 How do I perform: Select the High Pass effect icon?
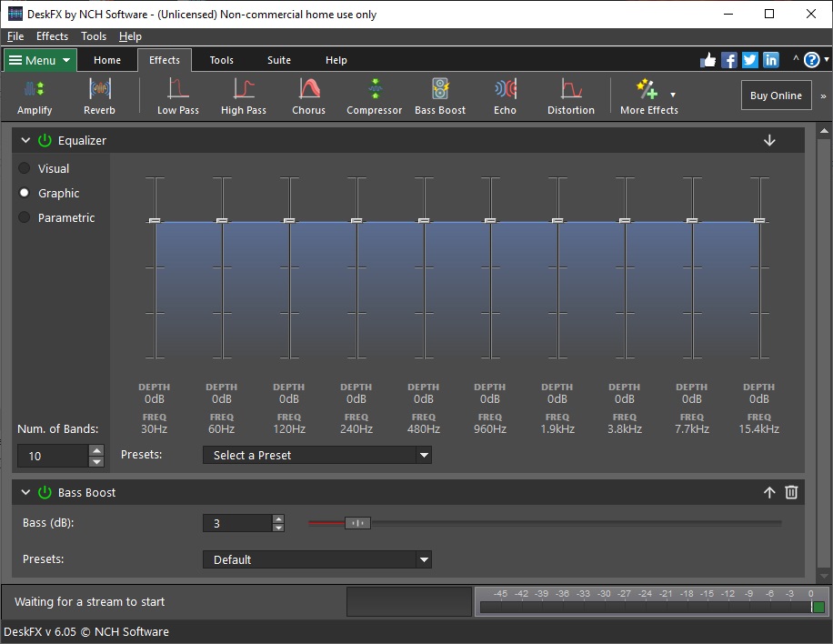(x=243, y=95)
